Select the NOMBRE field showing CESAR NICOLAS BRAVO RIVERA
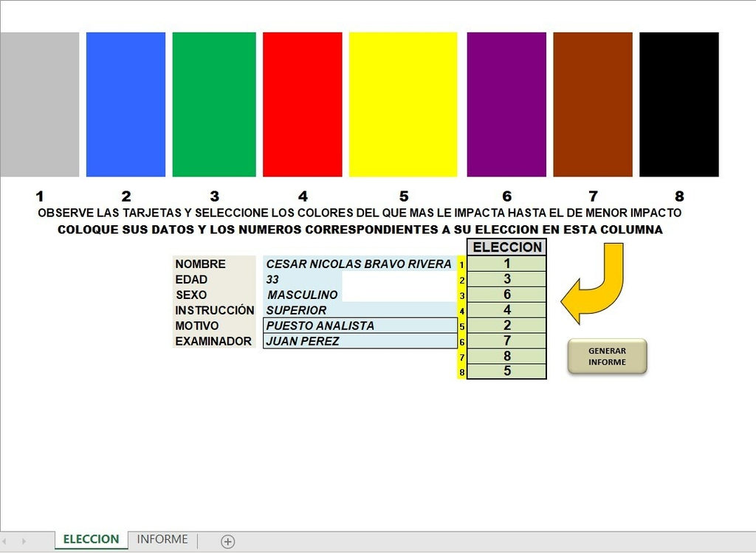Image resolution: width=756 pixels, height=553 pixels. coord(360,264)
